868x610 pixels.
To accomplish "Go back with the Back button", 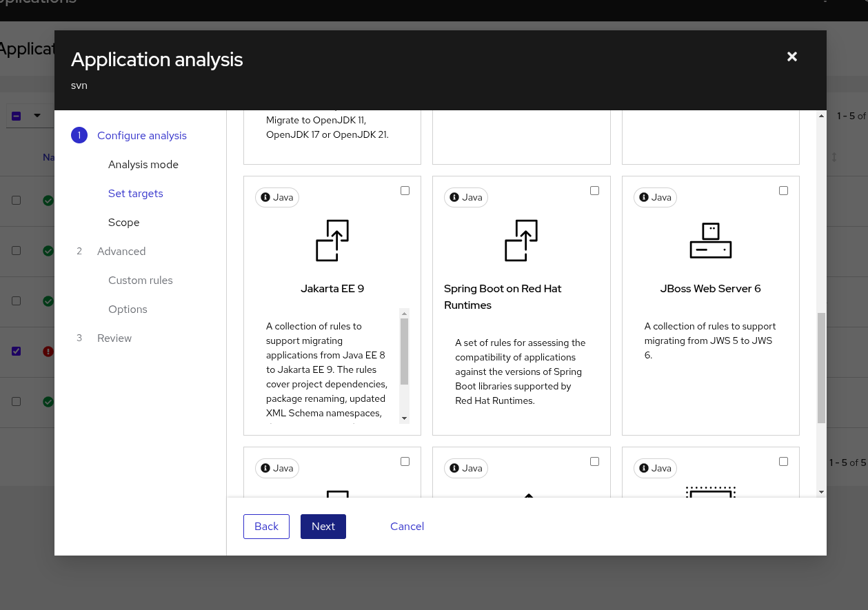I will pos(266,527).
